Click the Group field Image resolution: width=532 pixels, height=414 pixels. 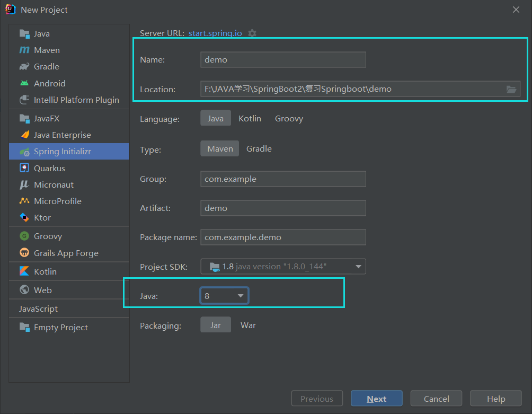pyautogui.click(x=283, y=179)
